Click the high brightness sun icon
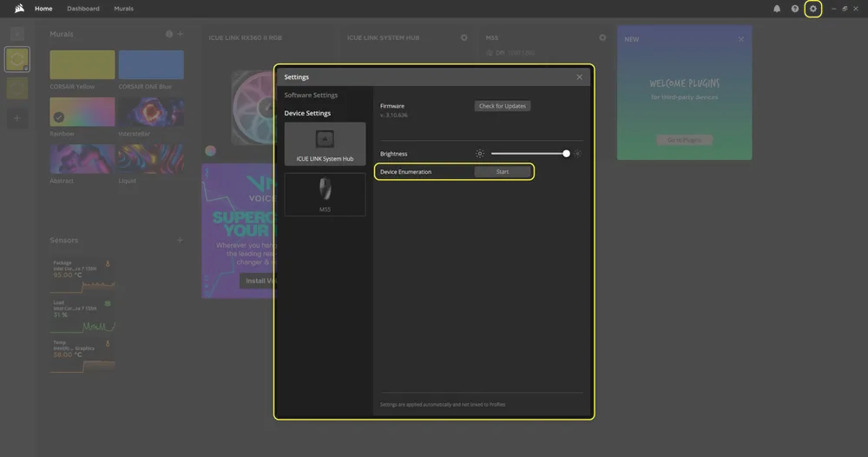Image resolution: width=868 pixels, height=457 pixels. (577, 154)
